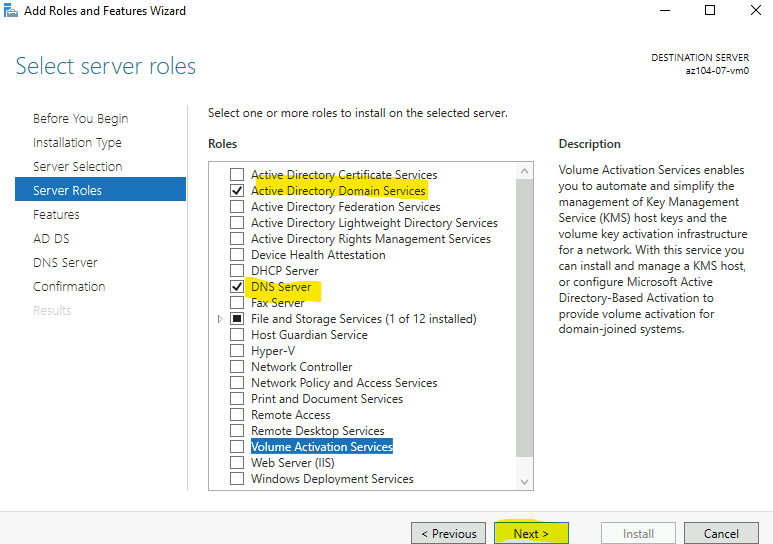Tick Web Server (IIS) checkbox
The width and height of the screenshot is (773, 544).
(237, 463)
